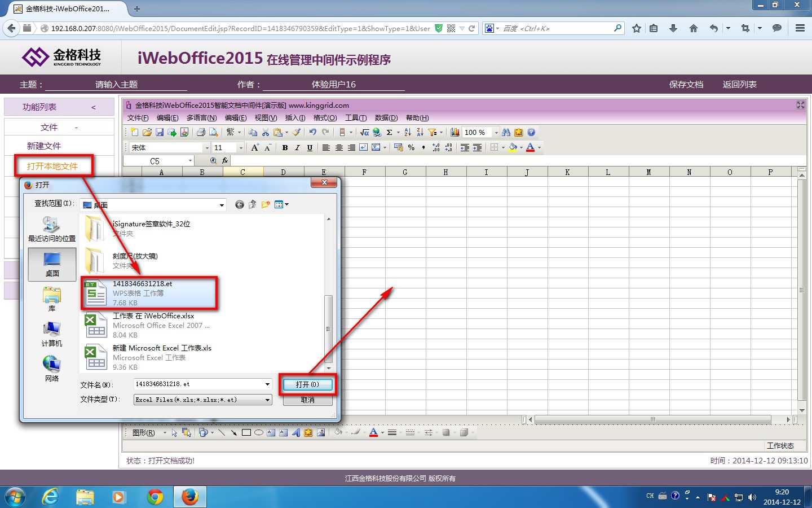Expand the 查找范围 location dropdown
This screenshot has width=812, height=508.
click(222, 205)
